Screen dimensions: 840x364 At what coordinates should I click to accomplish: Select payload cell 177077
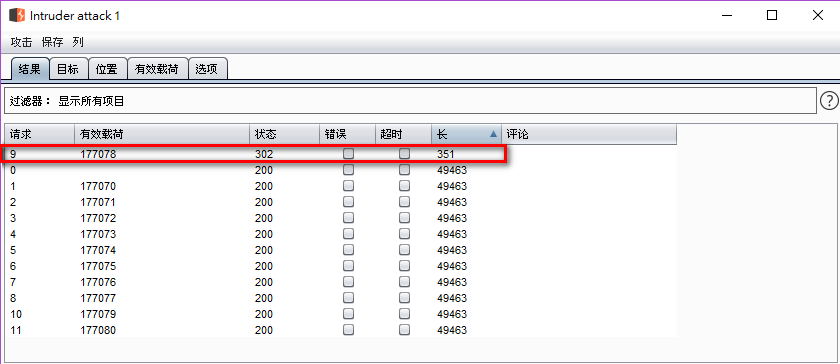[98, 299]
